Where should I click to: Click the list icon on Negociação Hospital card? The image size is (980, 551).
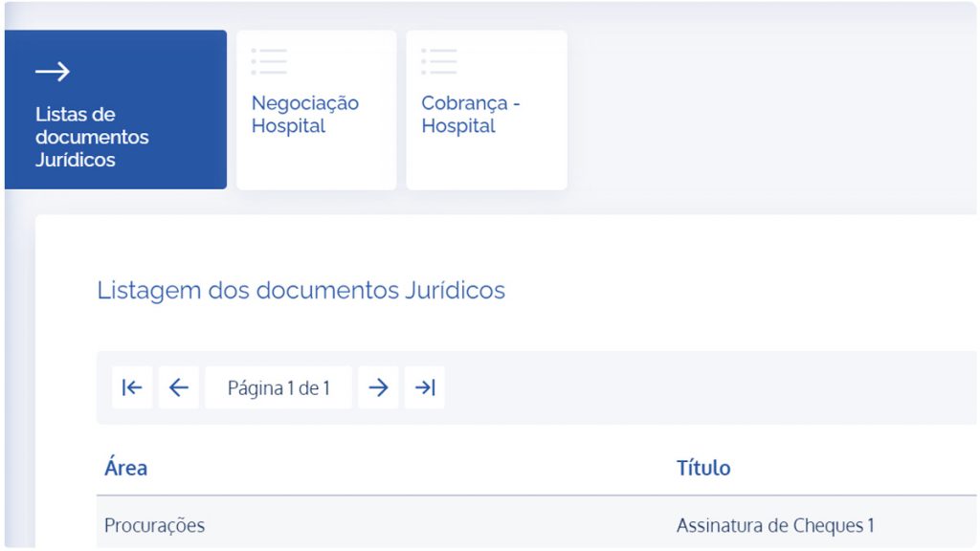click(269, 62)
